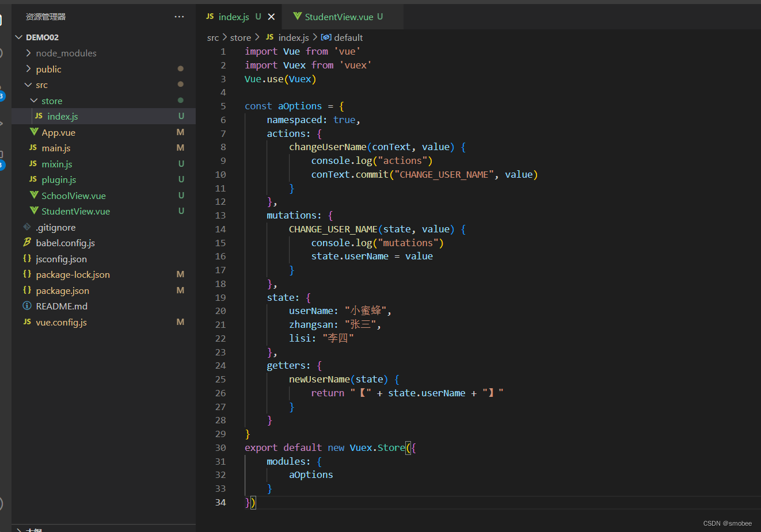Screen dimensions: 761x532
Task: Open package-lock.json file
Action: [104, 274]
